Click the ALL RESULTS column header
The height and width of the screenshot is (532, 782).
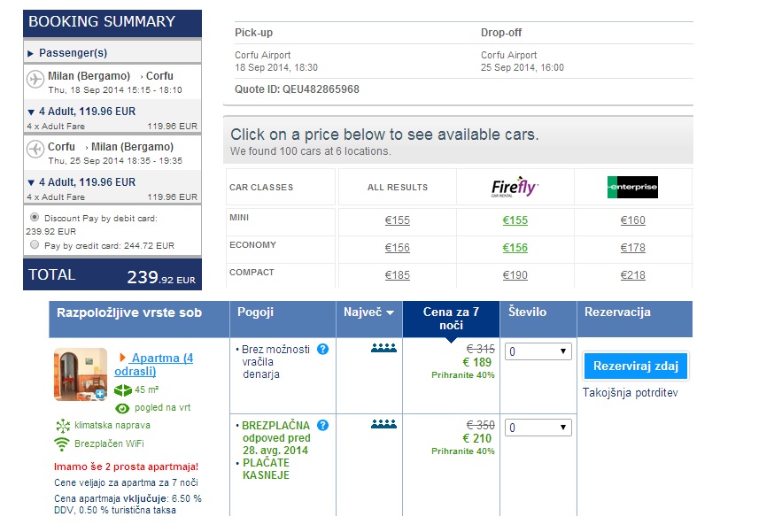point(397,188)
